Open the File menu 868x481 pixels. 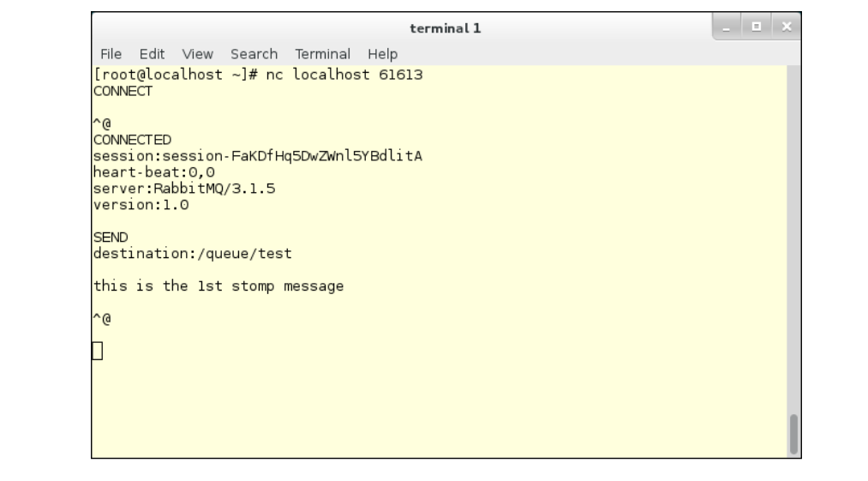click(111, 54)
